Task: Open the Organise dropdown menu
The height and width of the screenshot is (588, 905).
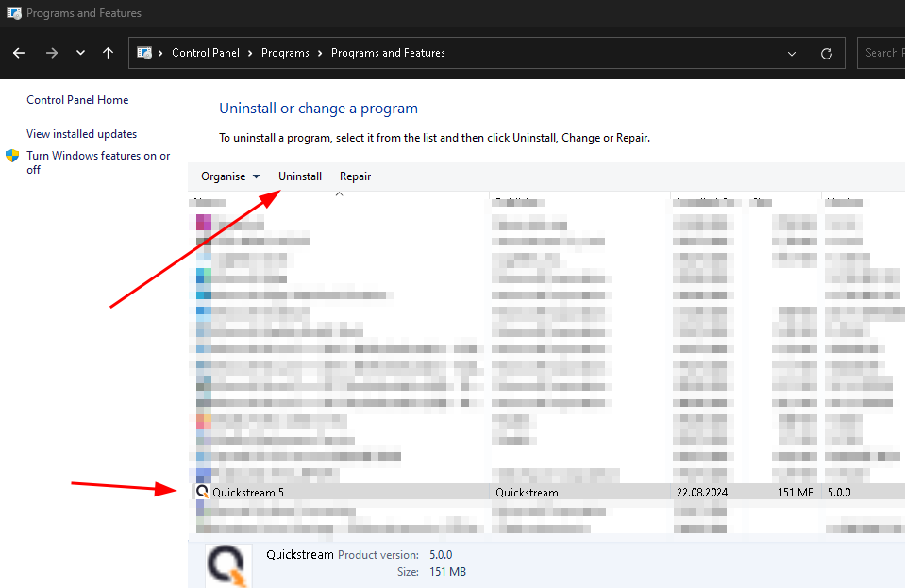Action: 230,176
